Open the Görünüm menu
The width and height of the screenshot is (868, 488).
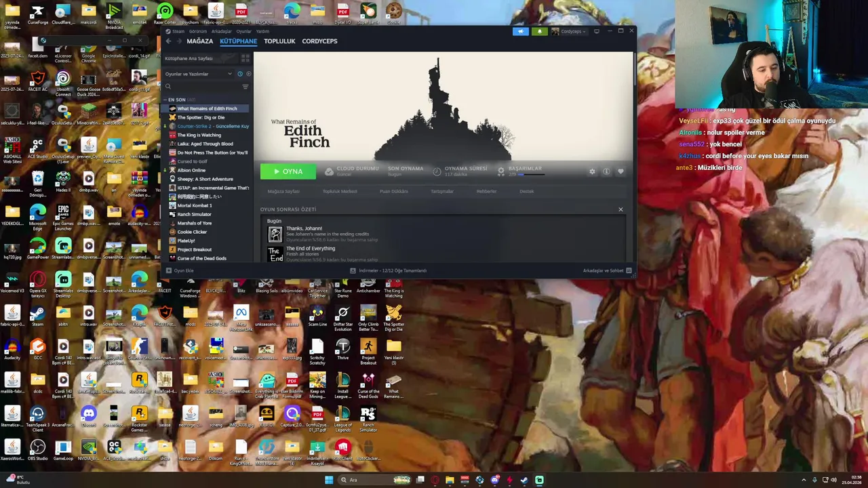[x=198, y=31]
